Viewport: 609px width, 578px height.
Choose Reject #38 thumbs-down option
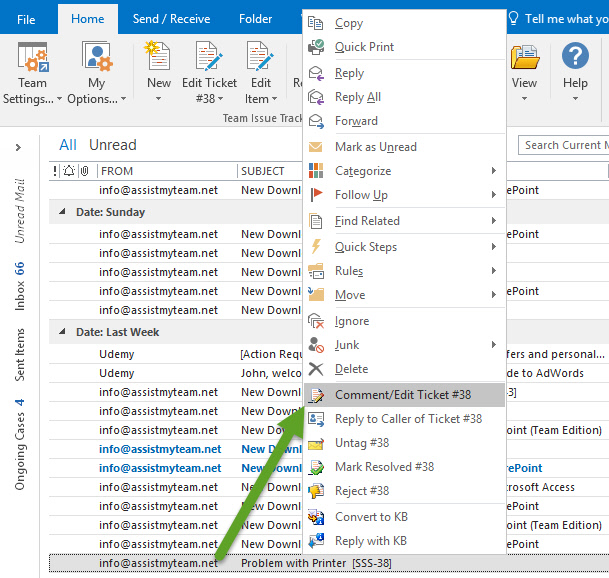point(362,491)
